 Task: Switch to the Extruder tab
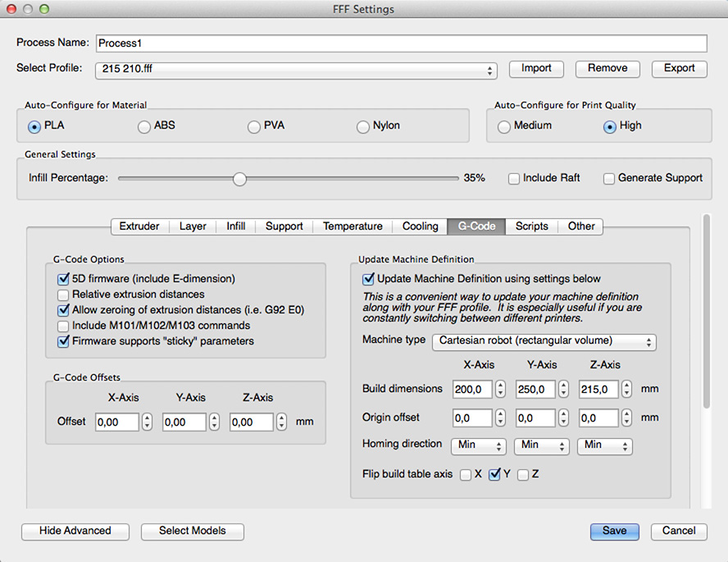[139, 226]
